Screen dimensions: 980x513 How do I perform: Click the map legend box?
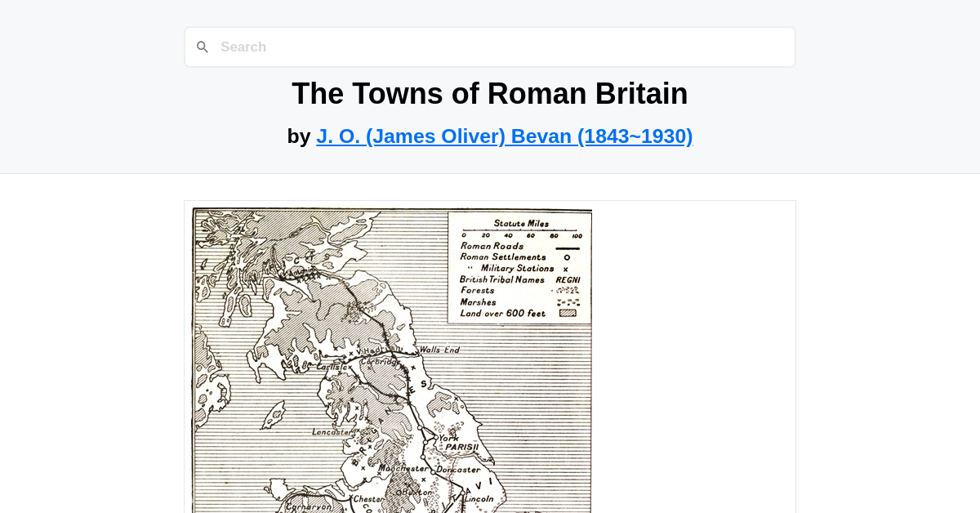(520, 265)
